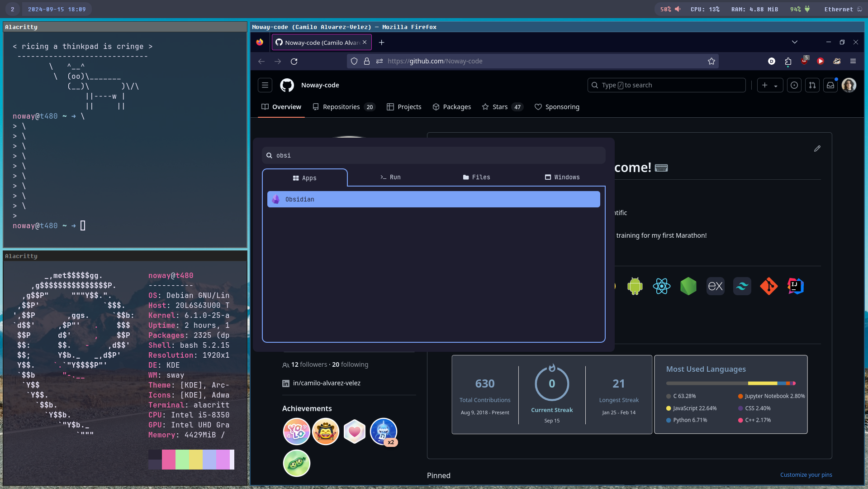Screen dimensions: 868x489
Task: Switch to the Windows tab in the launcher
Action: click(x=562, y=177)
